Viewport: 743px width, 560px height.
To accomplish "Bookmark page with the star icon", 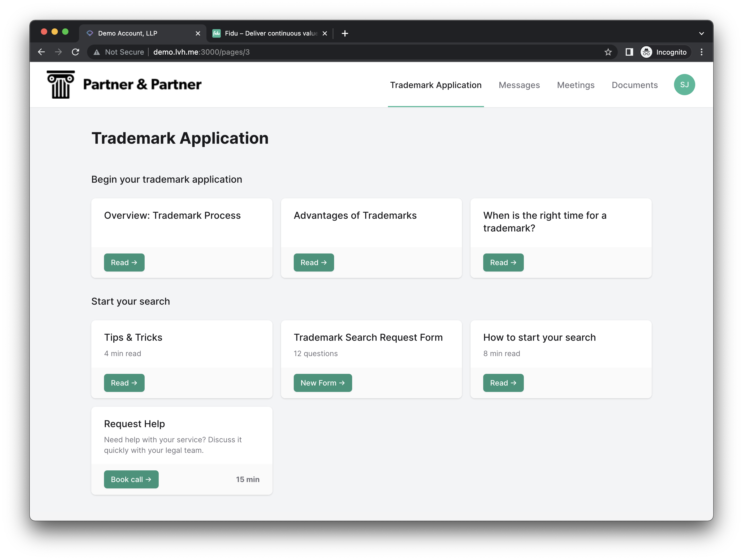I will [608, 52].
